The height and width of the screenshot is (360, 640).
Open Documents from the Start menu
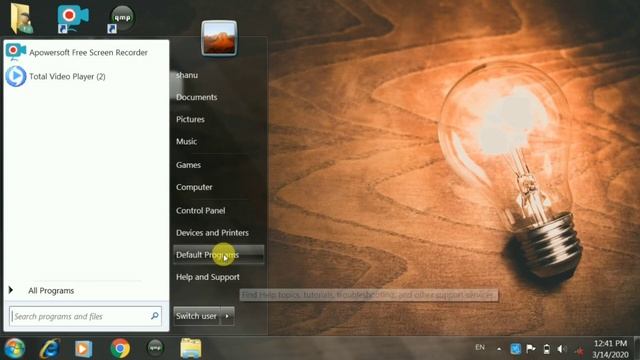point(197,97)
